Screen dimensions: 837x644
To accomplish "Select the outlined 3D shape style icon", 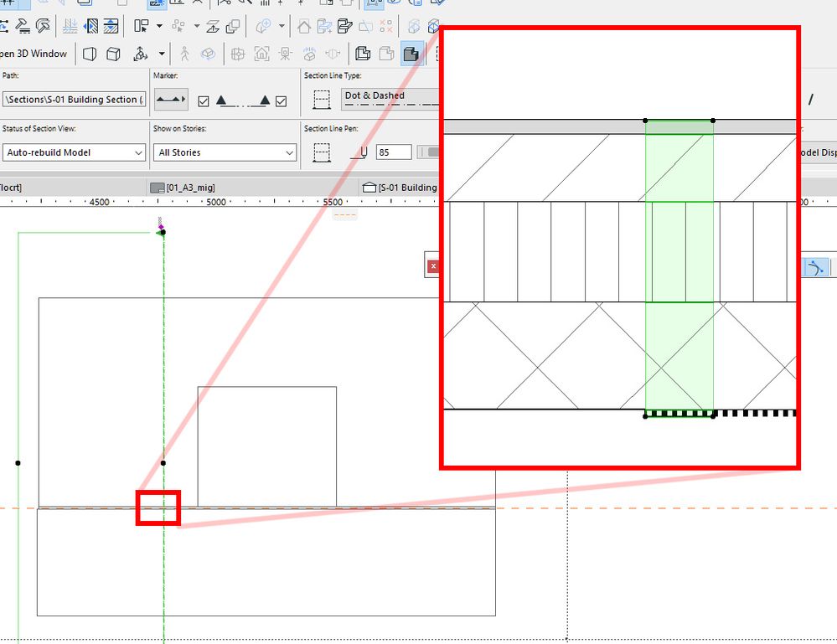I will tap(363, 54).
